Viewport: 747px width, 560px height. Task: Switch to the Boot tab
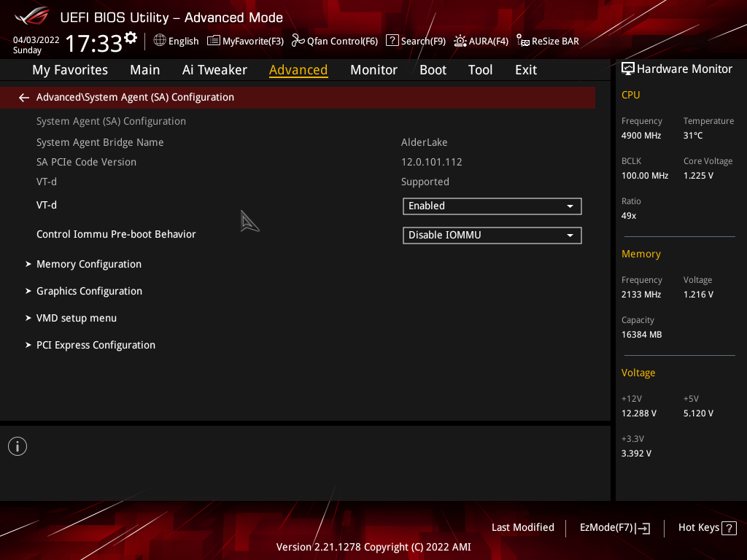(433, 70)
